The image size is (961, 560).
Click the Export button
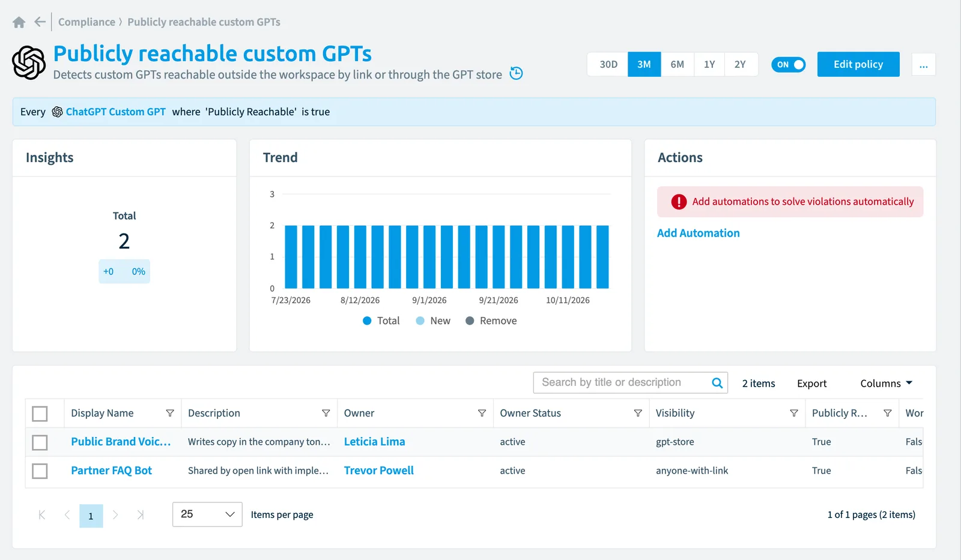point(811,383)
